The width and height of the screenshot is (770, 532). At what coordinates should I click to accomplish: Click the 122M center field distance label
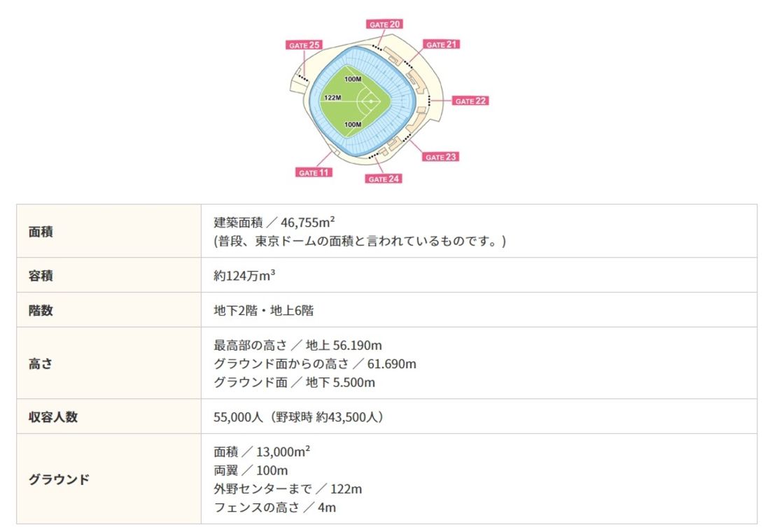(332, 98)
